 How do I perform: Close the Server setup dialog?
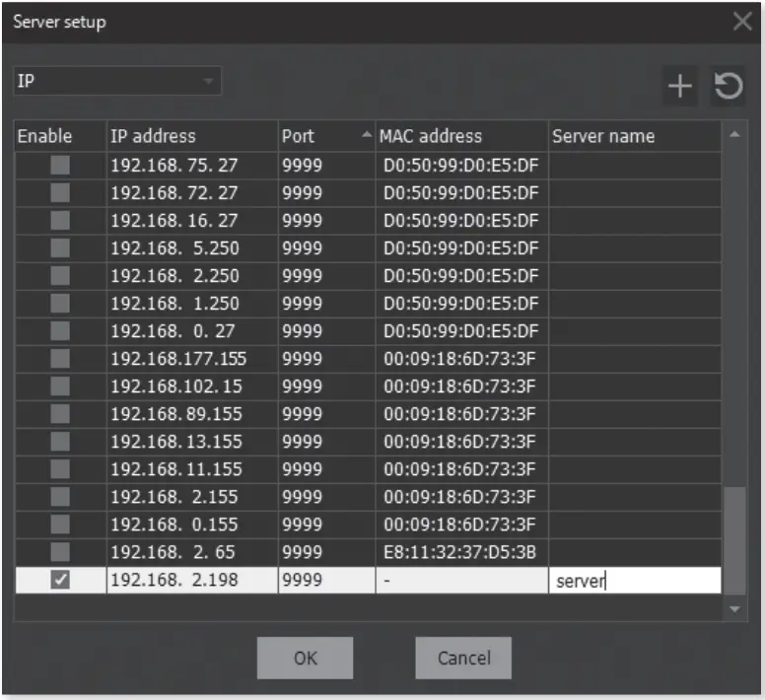[742, 22]
